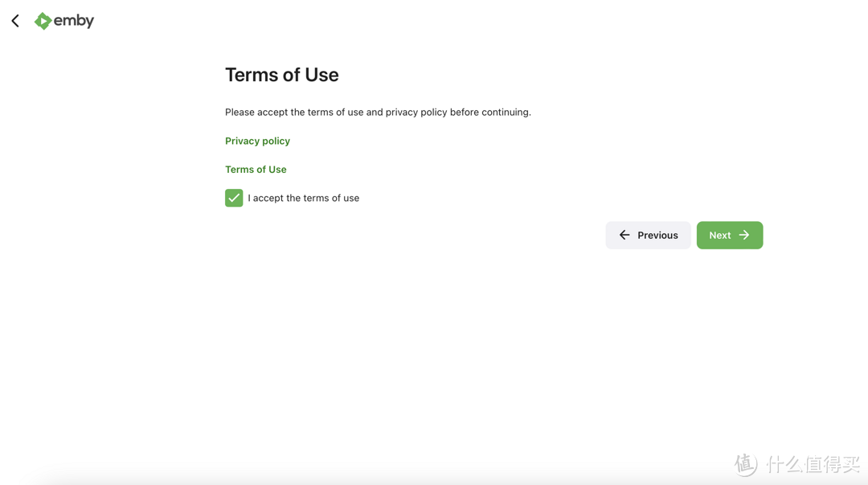Untick the accept terms of use checkbox

point(234,198)
